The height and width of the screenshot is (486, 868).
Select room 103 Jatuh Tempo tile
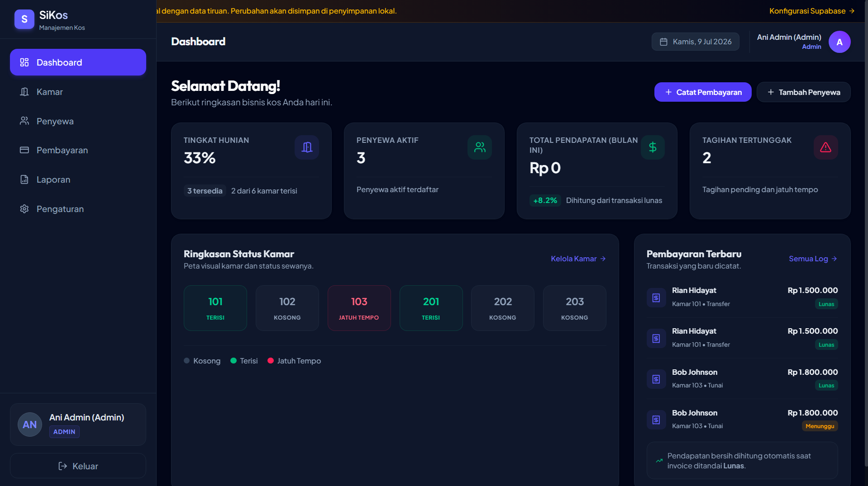tap(359, 308)
